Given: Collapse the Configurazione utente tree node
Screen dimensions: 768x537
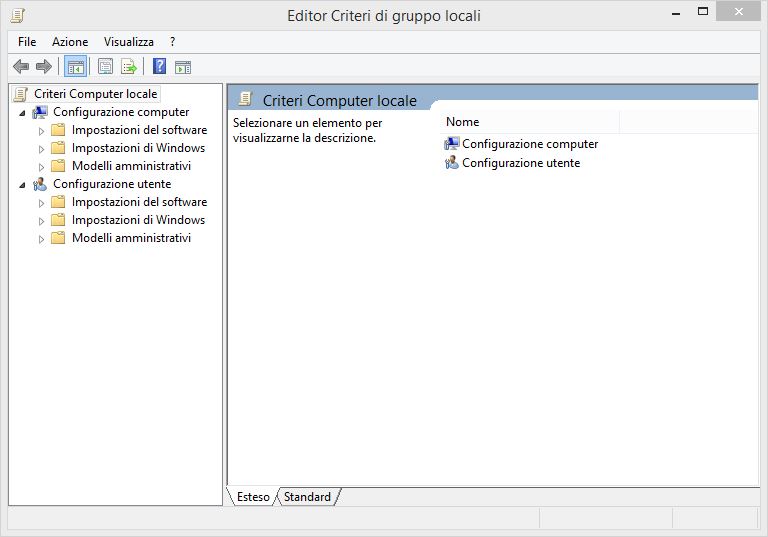Looking at the screenshot, I should tap(22, 185).
